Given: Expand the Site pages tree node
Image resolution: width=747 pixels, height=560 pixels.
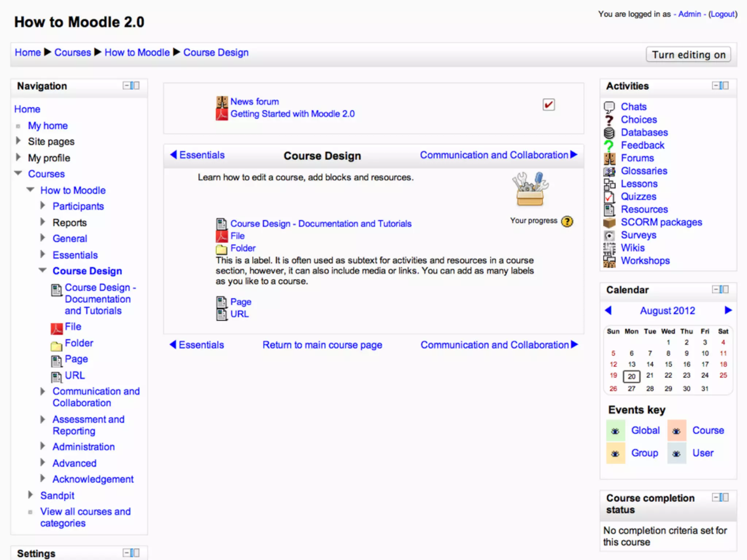Looking at the screenshot, I should pos(18,141).
